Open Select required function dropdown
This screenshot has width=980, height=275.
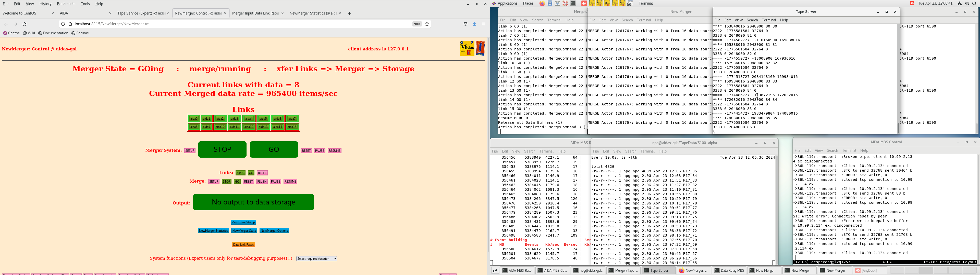click(316, 259)
